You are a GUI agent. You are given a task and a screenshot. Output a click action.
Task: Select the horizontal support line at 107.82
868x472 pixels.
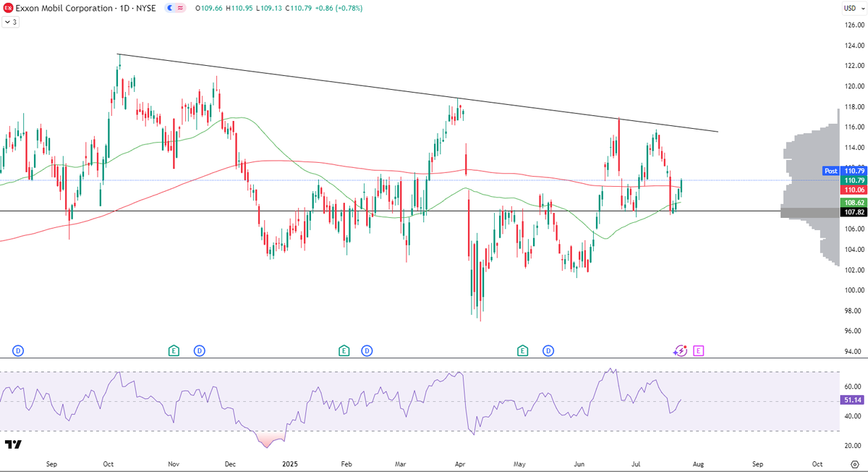point(391,211)
